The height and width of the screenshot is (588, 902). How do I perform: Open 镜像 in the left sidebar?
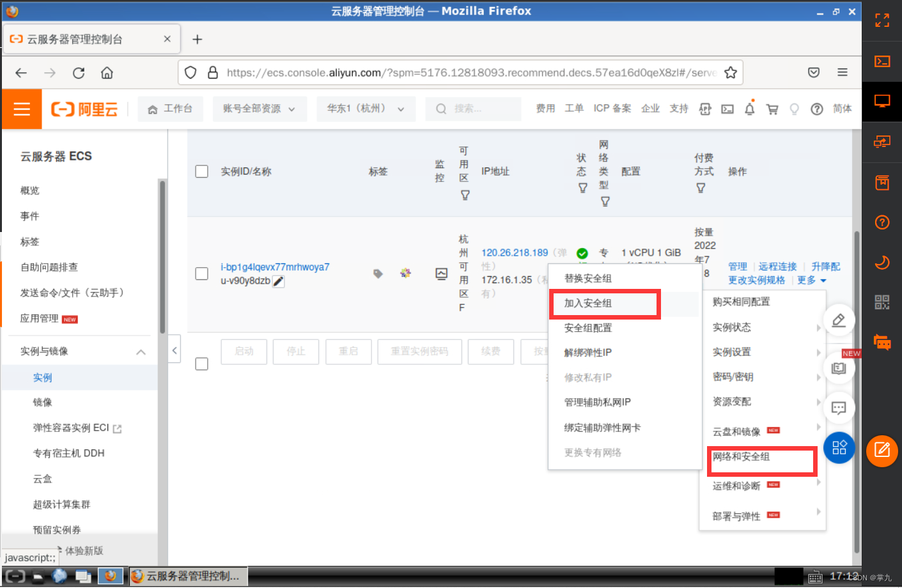tap(43, 403)
